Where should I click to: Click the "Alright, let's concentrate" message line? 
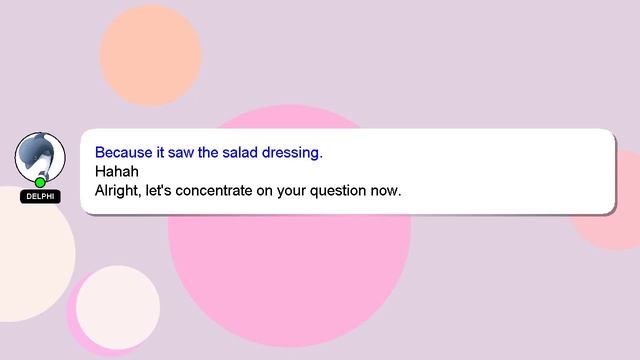coord(248,191)
